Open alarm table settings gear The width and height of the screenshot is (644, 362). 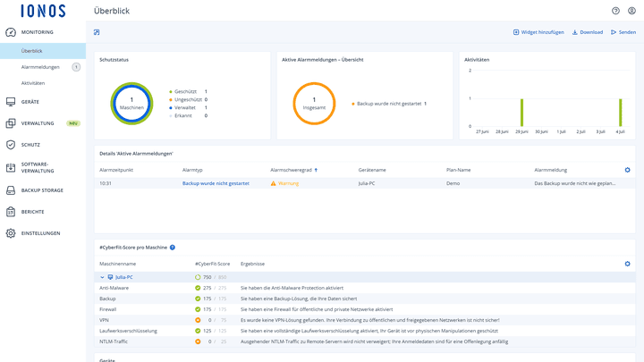(x=627, y=170)
